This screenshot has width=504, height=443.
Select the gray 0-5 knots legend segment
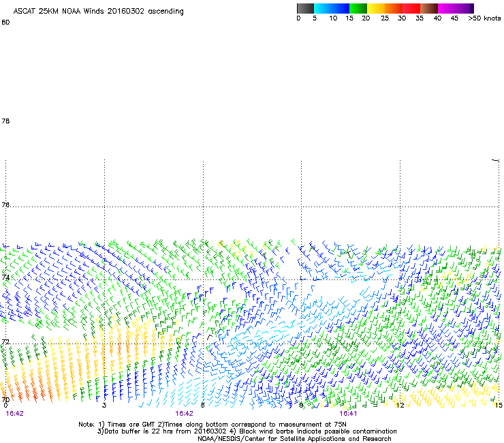(x=305, y=8)
